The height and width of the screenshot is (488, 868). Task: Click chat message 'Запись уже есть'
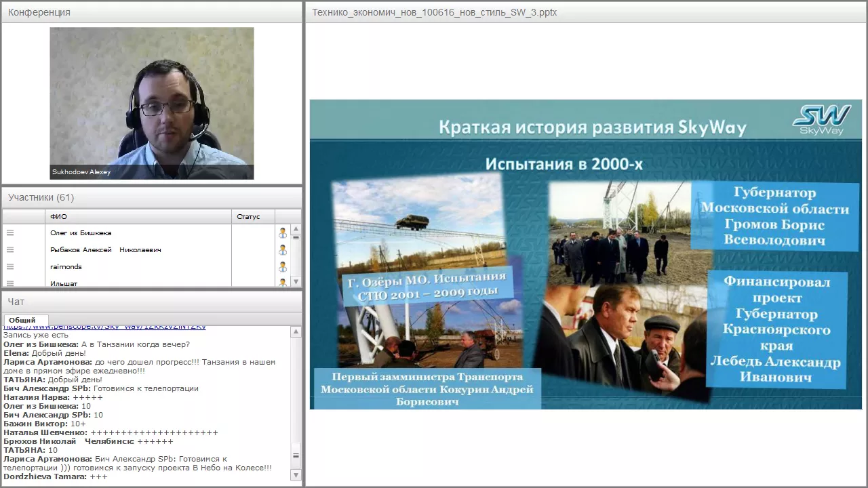click(36, 335)
